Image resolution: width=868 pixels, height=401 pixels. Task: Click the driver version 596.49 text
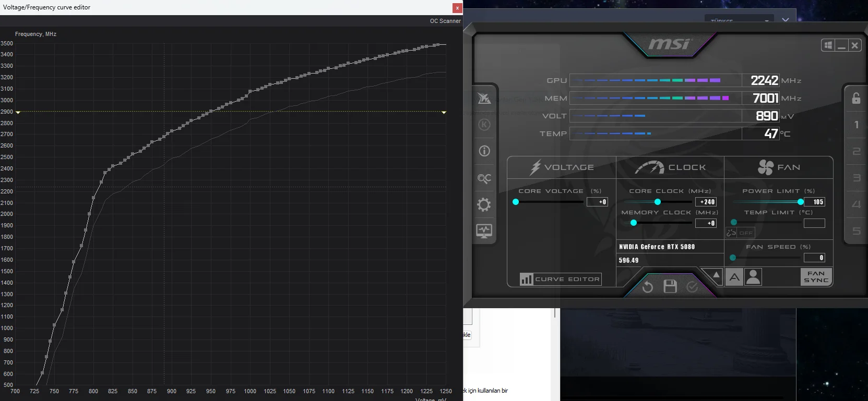point(628,260)
